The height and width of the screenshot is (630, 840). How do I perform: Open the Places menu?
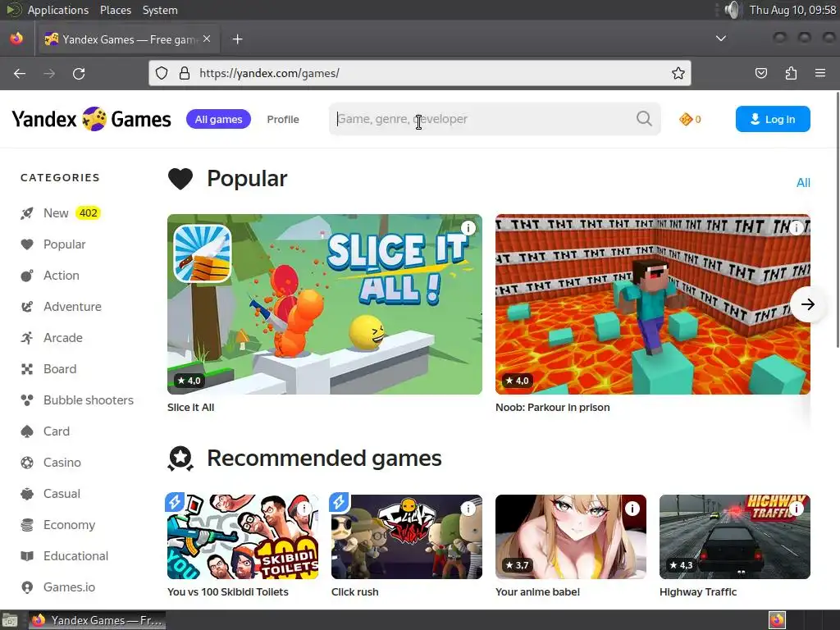115,10
